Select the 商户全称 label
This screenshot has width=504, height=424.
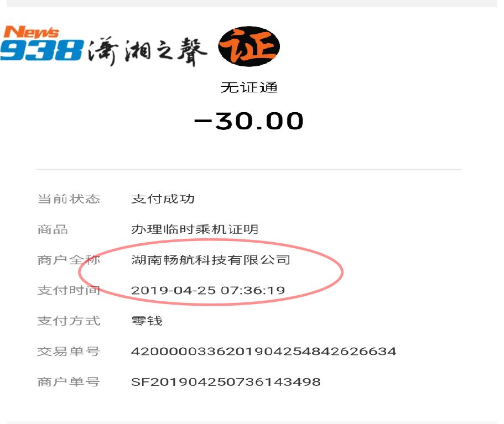pyautogui.click(x=69, y=260)
